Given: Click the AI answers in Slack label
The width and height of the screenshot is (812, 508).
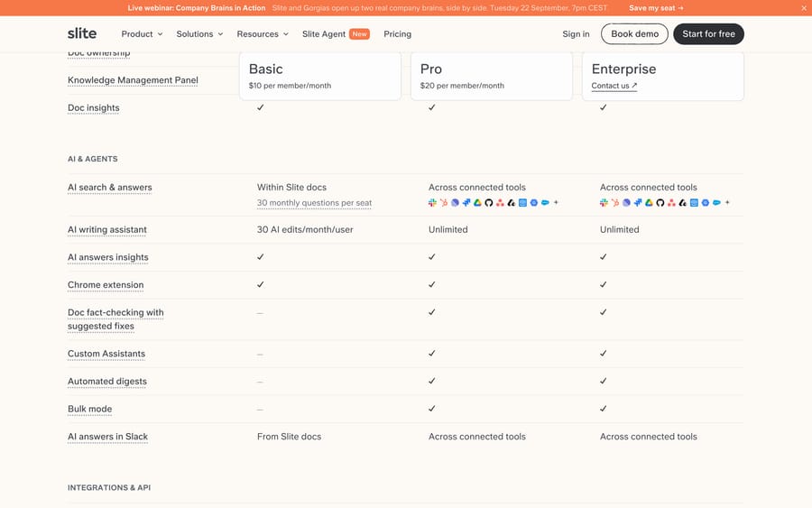Looking at the screenshot, I should 107,437.
